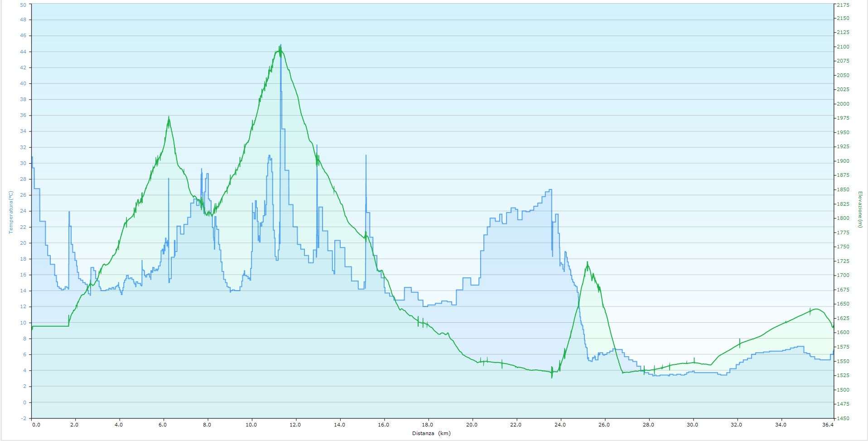Click the blue temperature plateau peak before 24 km
This screenshot has width=868, height=441.
click(550, 190)
